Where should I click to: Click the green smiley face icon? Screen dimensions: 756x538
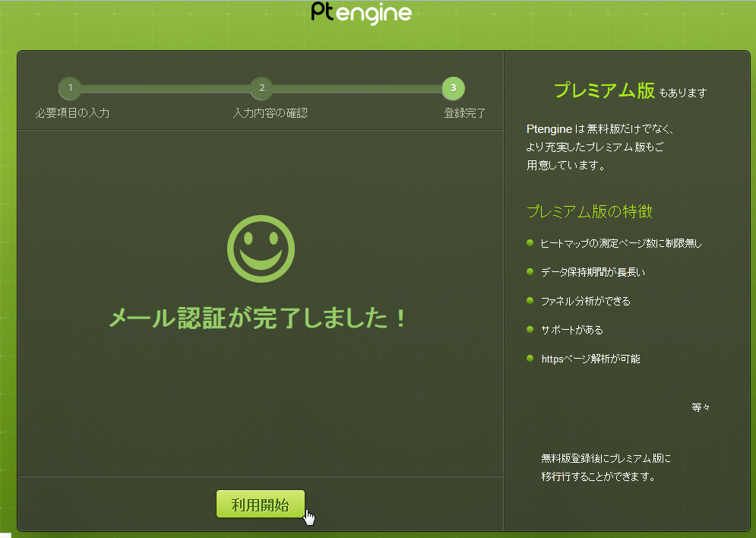click(x=261, y=248)
